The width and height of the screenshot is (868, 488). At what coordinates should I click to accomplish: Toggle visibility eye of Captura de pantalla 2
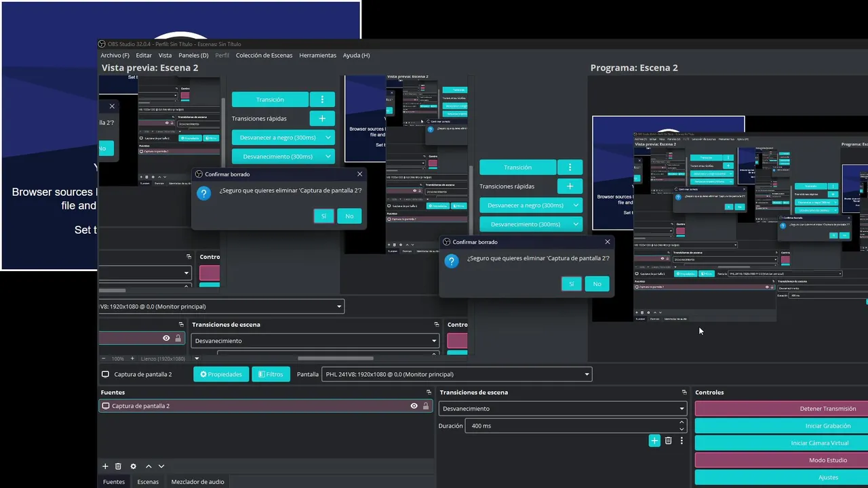tap(414, 406)
